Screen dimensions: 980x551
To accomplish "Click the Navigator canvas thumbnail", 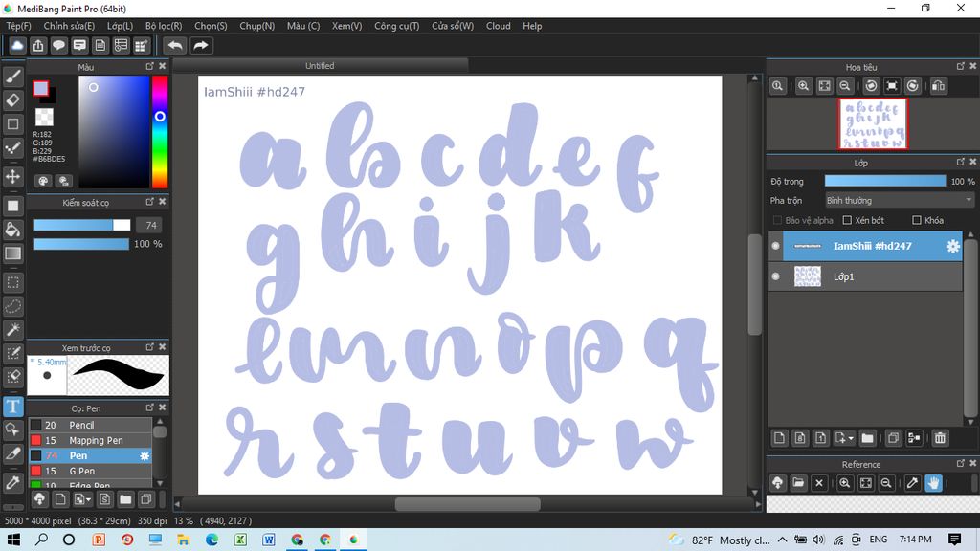I will [873, 123].
